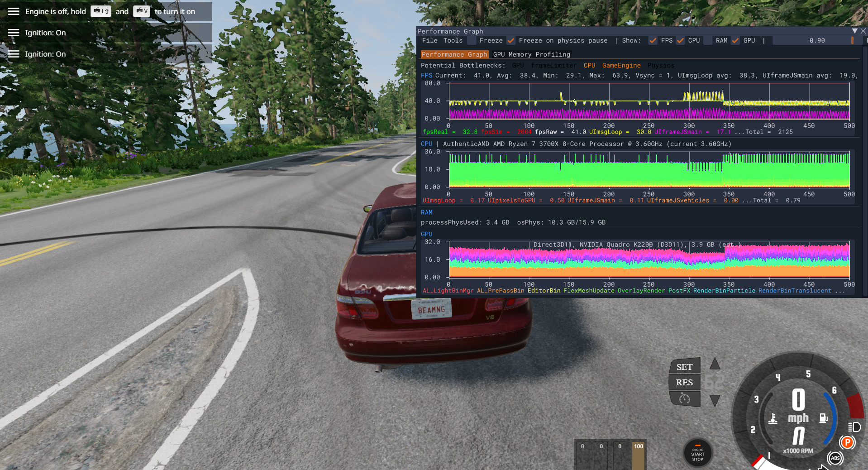The image size is (868, 470).
Task: Raise cruise speed with the up arrow
Action: pos(715,363)
